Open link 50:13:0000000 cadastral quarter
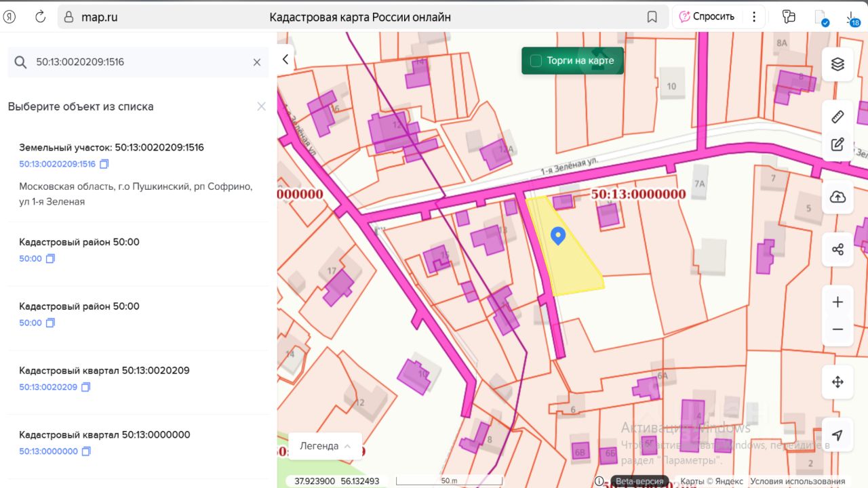Viewport: 868px width, 488px height. [x=48, y=451]
